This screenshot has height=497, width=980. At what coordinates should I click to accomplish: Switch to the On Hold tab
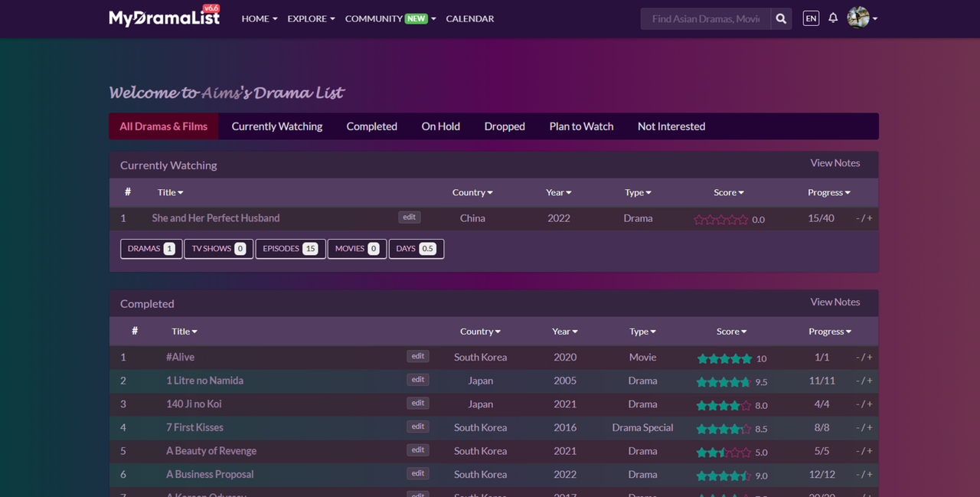point(441,126)
